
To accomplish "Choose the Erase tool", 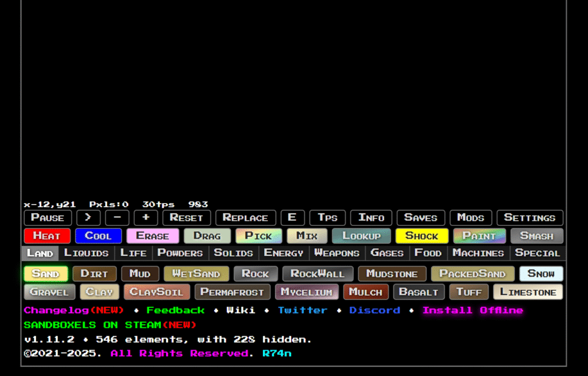I will (153, 236).
